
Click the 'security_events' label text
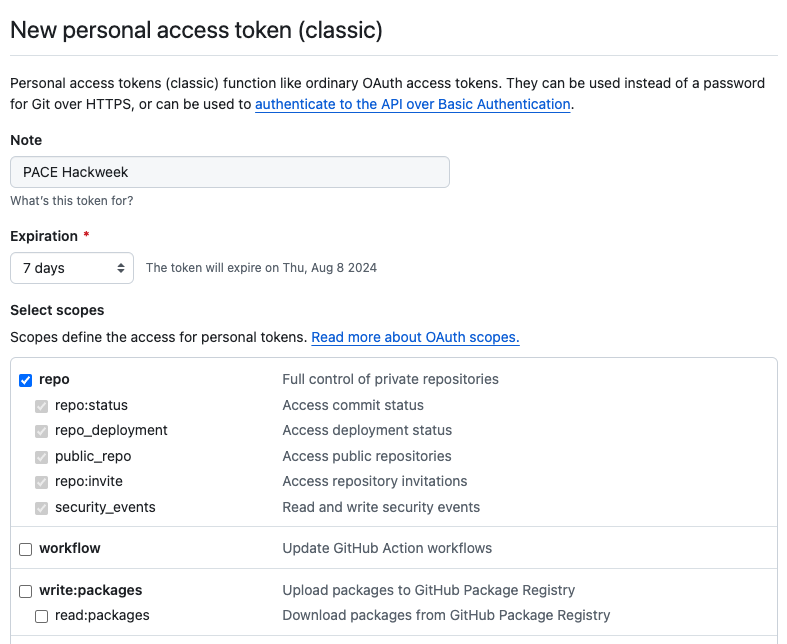pyautogui.click(x=105, y=507)
